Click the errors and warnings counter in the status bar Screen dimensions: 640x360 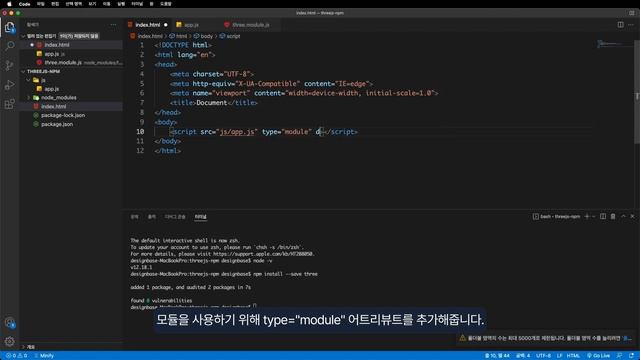point(17,356)
